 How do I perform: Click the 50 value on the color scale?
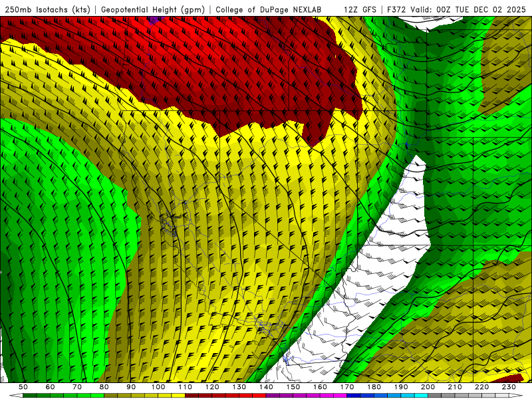(23, 387)
